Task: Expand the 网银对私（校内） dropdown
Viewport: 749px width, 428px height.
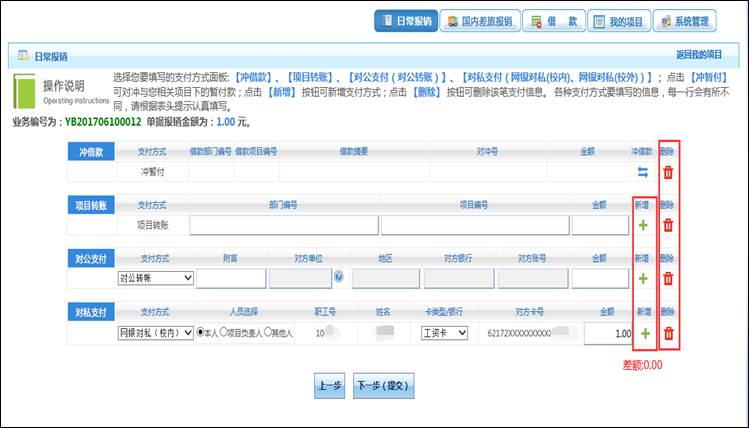Action: coord(155,332)
